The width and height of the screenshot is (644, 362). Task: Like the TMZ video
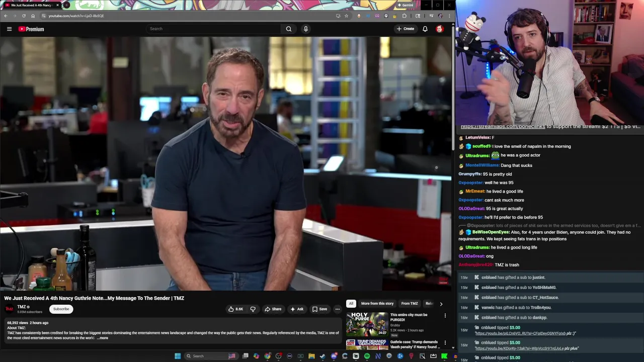235,309
